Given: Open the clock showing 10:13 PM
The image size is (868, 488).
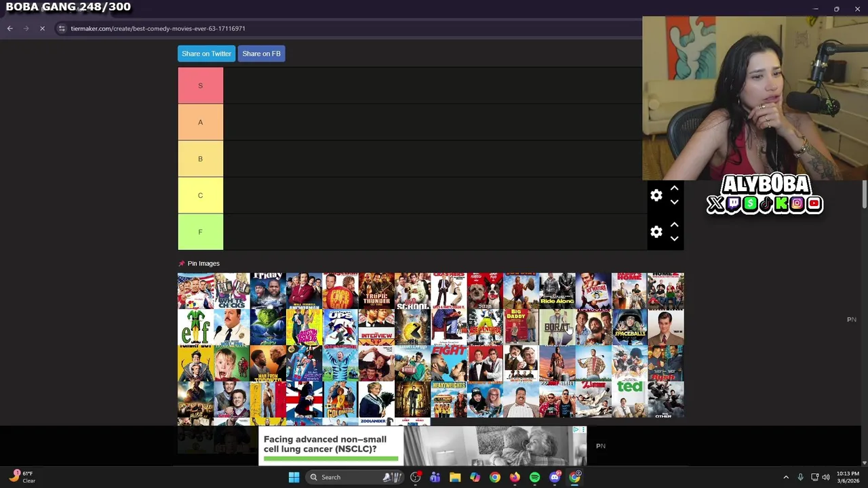Looking at the screenshot, I should pos(848,477).
